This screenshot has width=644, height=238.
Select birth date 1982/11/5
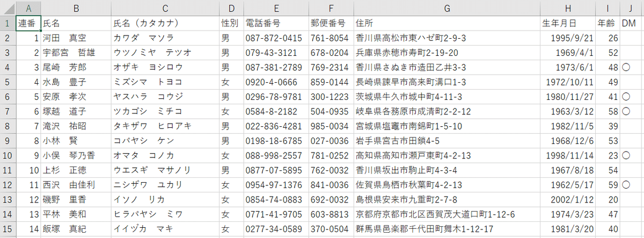coord(568,126)
